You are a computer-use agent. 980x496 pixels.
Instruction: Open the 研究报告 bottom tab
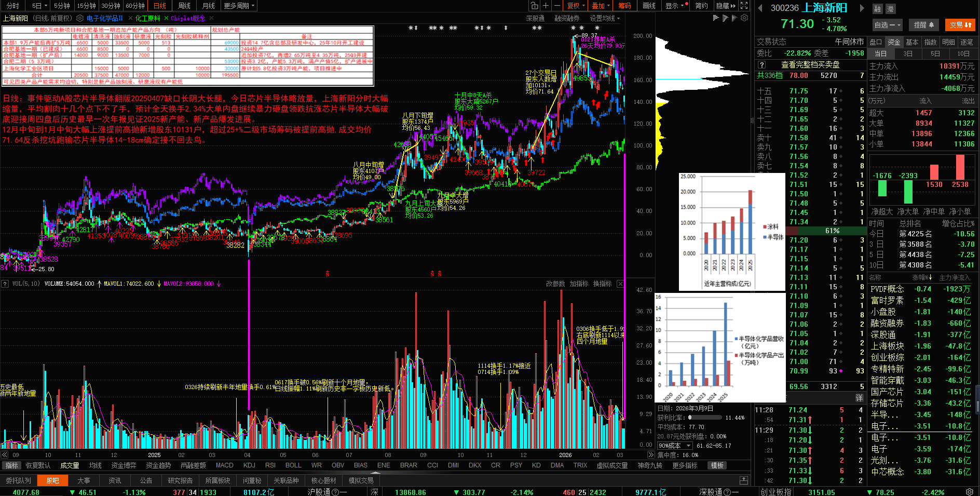point(180,480)
